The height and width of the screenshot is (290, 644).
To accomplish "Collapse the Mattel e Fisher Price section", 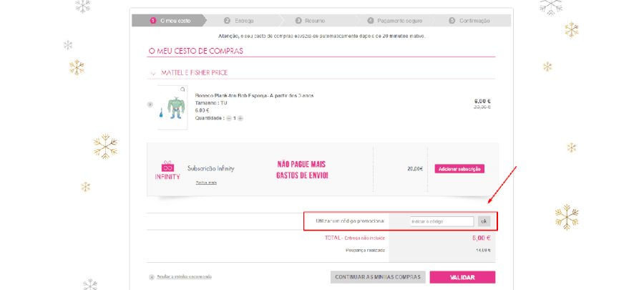I will tap(153, 74).
